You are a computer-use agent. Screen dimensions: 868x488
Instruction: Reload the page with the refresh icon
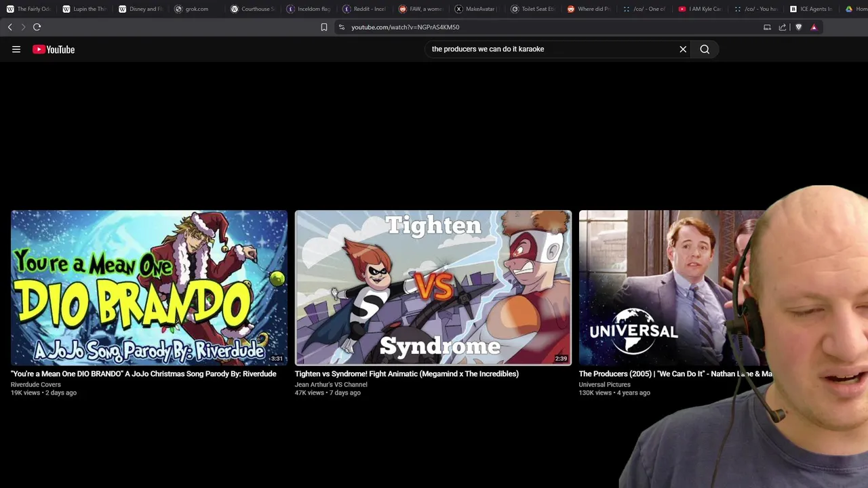pyautogui.click(x=37, y=27)
